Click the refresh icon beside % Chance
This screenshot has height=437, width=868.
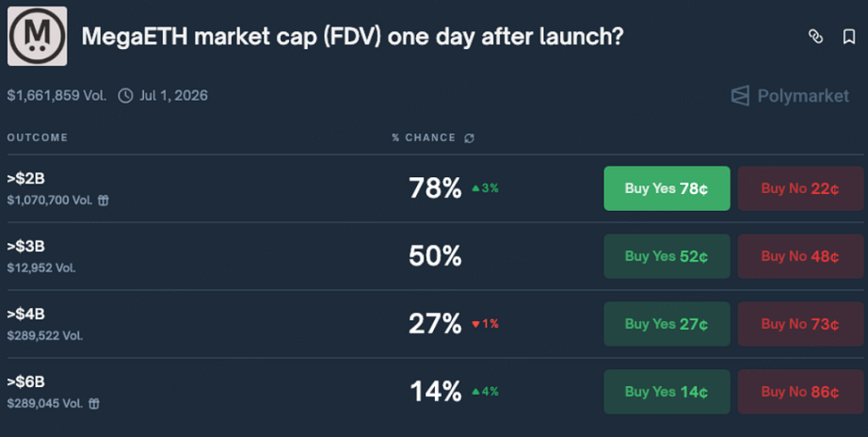[469, 138]
